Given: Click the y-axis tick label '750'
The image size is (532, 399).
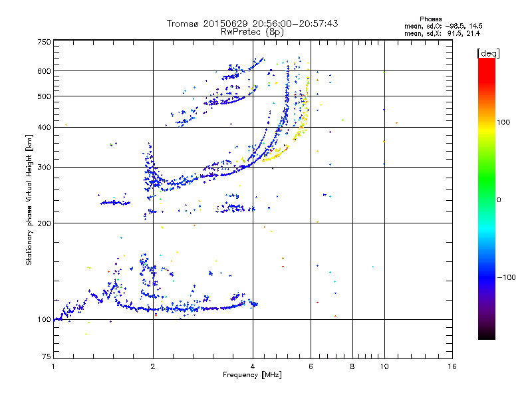Looking at the screenshot, I should pyautogui.click(x=44, y=42).
